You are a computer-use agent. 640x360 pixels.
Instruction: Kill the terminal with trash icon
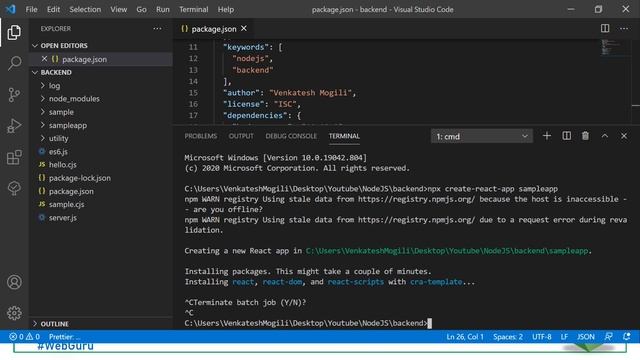[585, 136]
